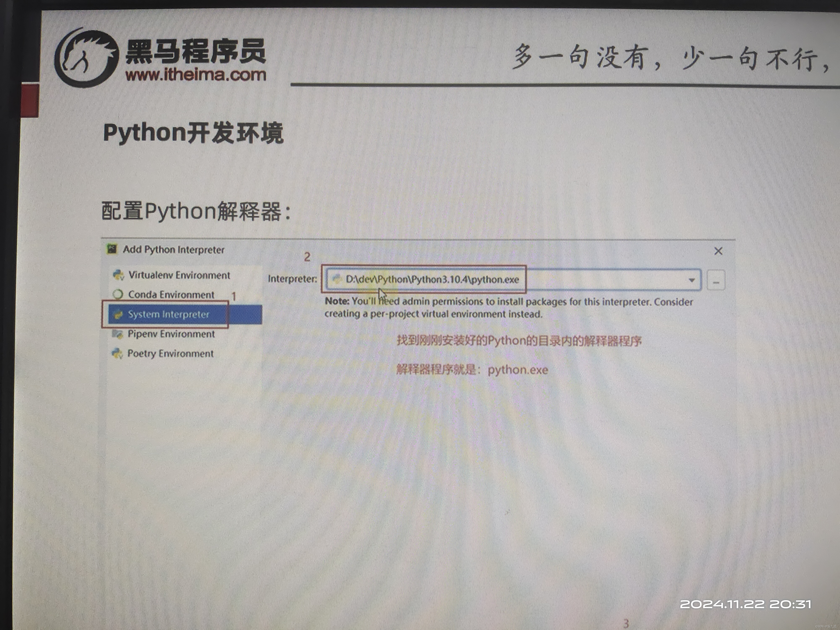Click the System Interpreter python icon
Viewport: 840px width, 630px height.
(x=118, y=314)
